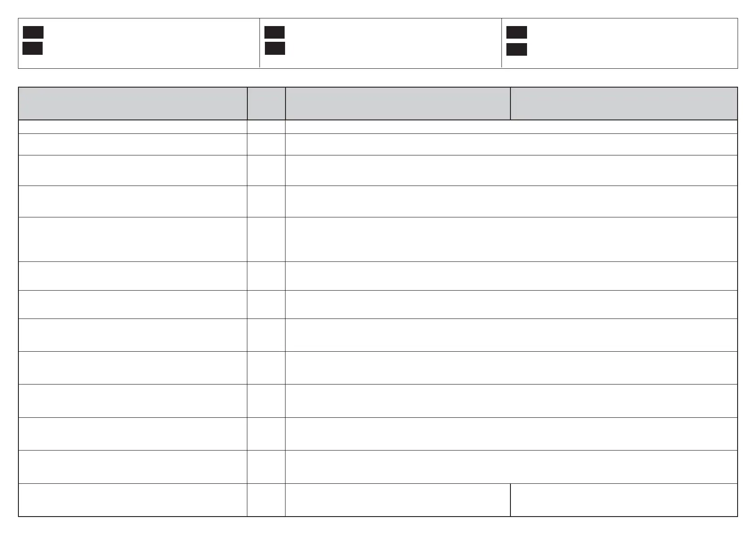The height and width of the screenshot is (535, 756).
Task: Select the lower black box in the middle header section
Action: point(275,49)
